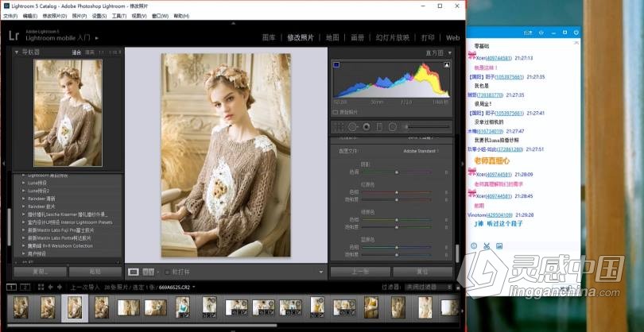Screen dimensions: 644x332
Task: Click the main window '1' display icon
Action: pyautogui.click(x=11, y=287)
